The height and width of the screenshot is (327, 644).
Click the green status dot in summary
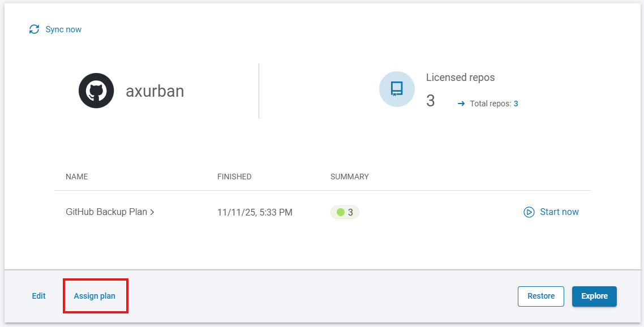(x=341, y=212)
